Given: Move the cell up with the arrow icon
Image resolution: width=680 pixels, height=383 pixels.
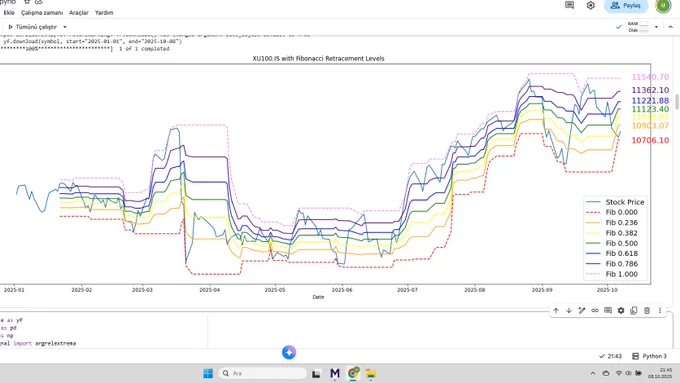Looking at the screenshot, I should [556, 311].
